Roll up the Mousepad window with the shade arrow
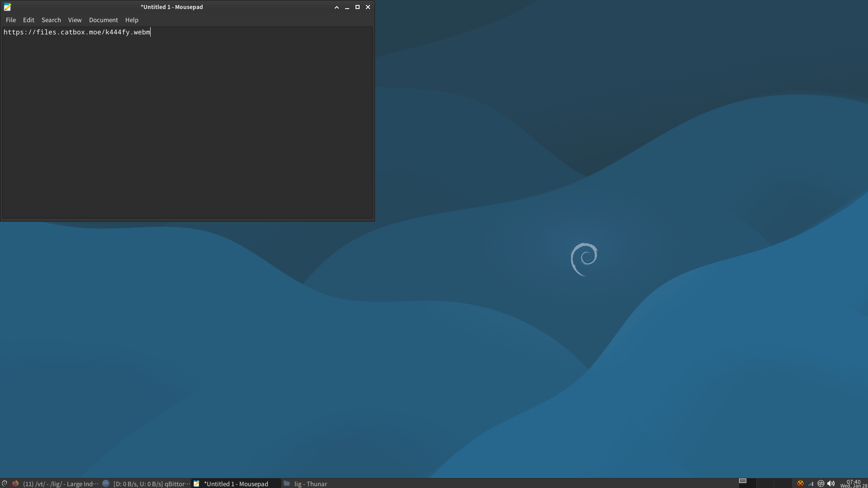Screen dimensions: 868x488 (x=337, y=7)
